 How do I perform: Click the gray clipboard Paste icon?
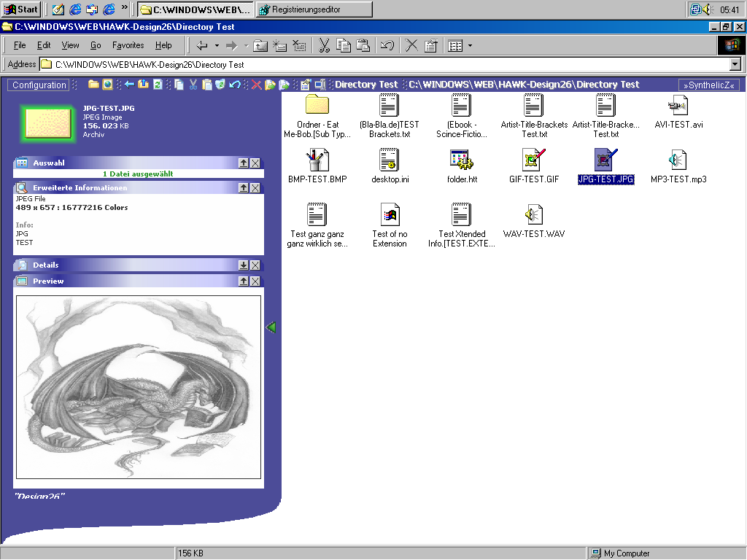pos(363,46)
